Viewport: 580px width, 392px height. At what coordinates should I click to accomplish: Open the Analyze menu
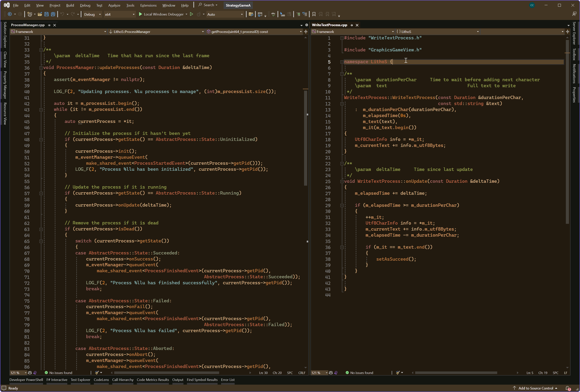(x=114, y=5)
